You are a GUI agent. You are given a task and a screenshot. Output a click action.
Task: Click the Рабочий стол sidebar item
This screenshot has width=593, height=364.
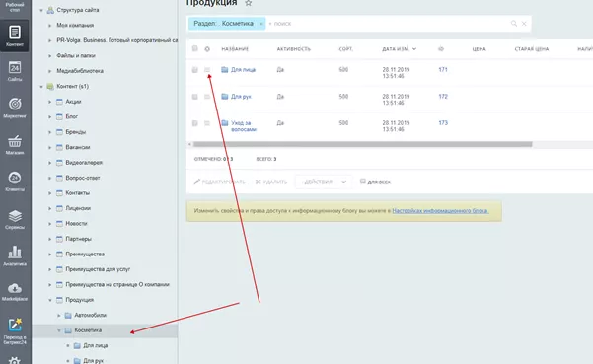15,7
